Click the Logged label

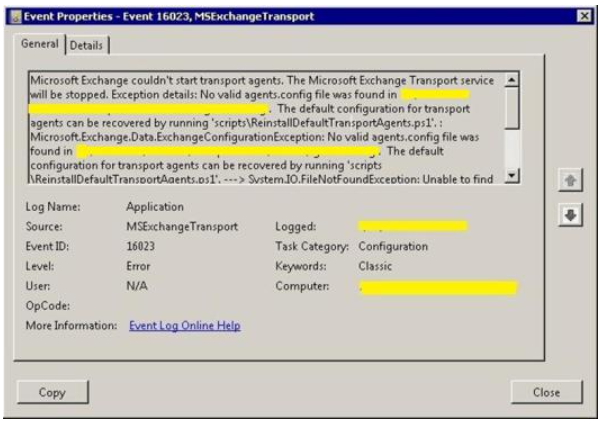296,227
